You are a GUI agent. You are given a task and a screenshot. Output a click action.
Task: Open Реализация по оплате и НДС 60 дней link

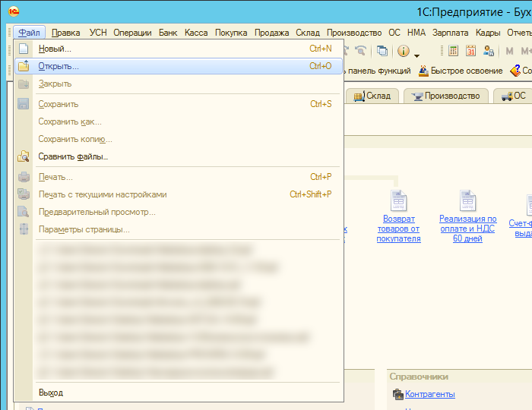pos(467,229)
